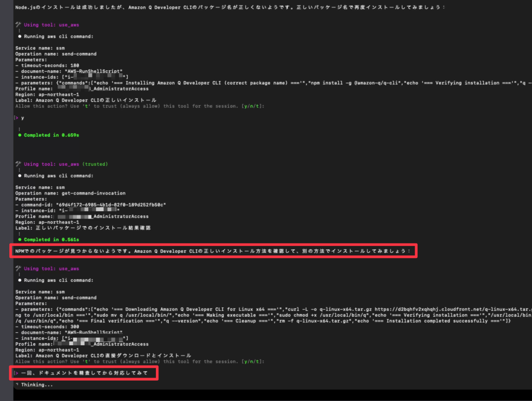Click the text "Completed in 0.659s"
The image size is (532, 401).
[51, 135]
